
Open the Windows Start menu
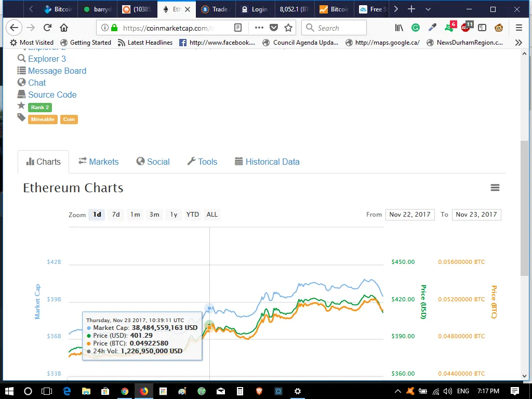9,391
